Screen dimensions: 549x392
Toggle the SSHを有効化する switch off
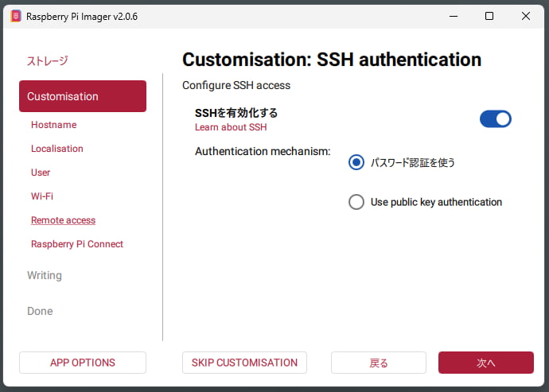point(495,119)
